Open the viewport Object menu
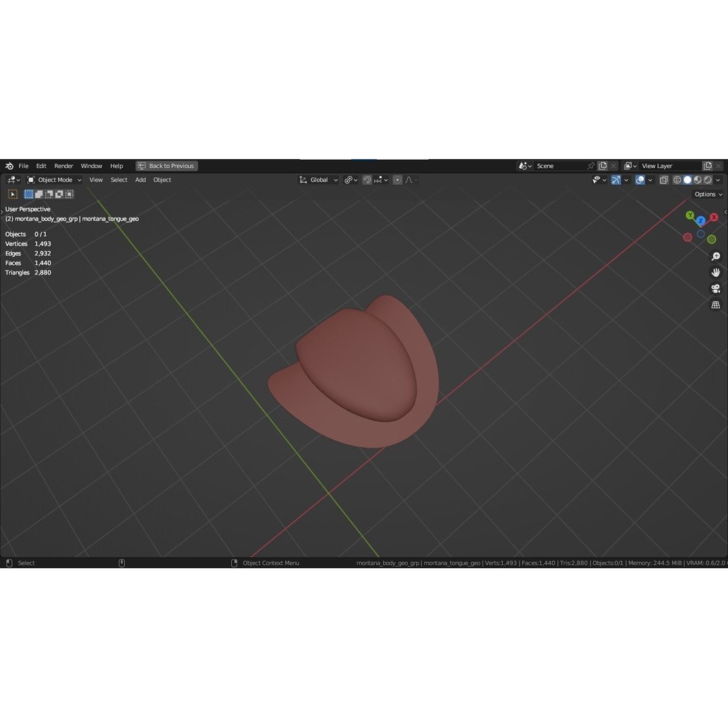 point(162,180)
